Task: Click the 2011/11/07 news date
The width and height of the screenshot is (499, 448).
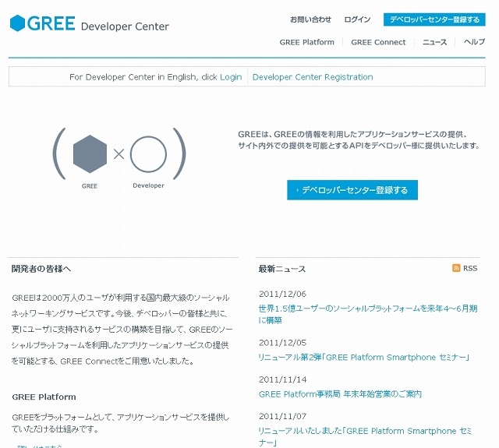Action: pyautogui.click(x=282, y=416)
